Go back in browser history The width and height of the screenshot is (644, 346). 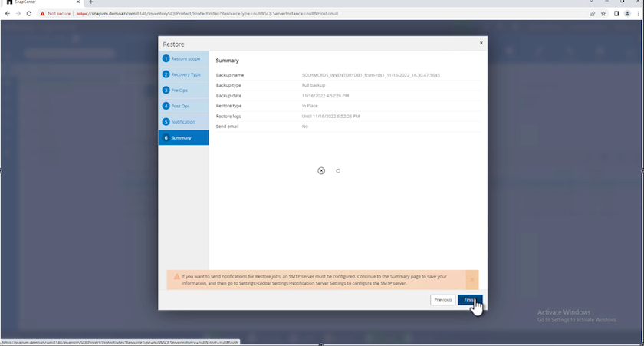8,14
